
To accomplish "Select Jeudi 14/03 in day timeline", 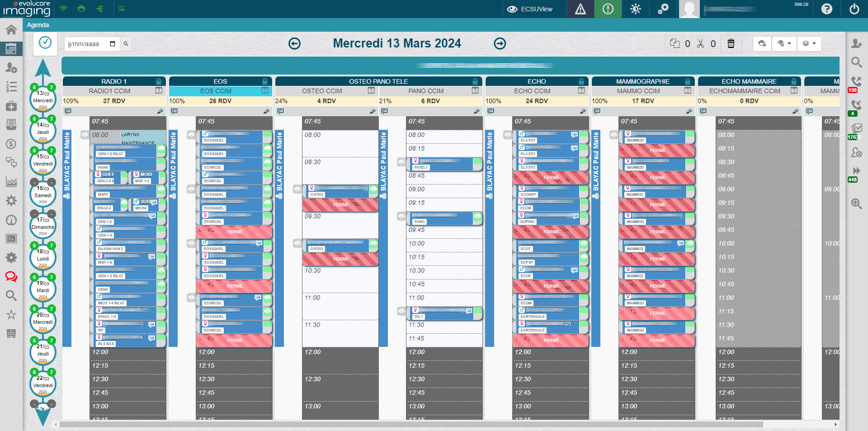I will click(x=43, y=130).
